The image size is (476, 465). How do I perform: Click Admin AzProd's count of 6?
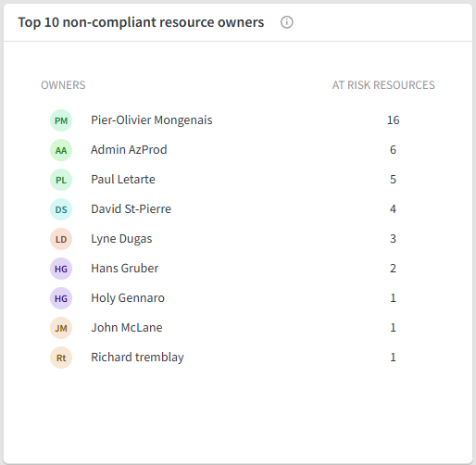393,150
